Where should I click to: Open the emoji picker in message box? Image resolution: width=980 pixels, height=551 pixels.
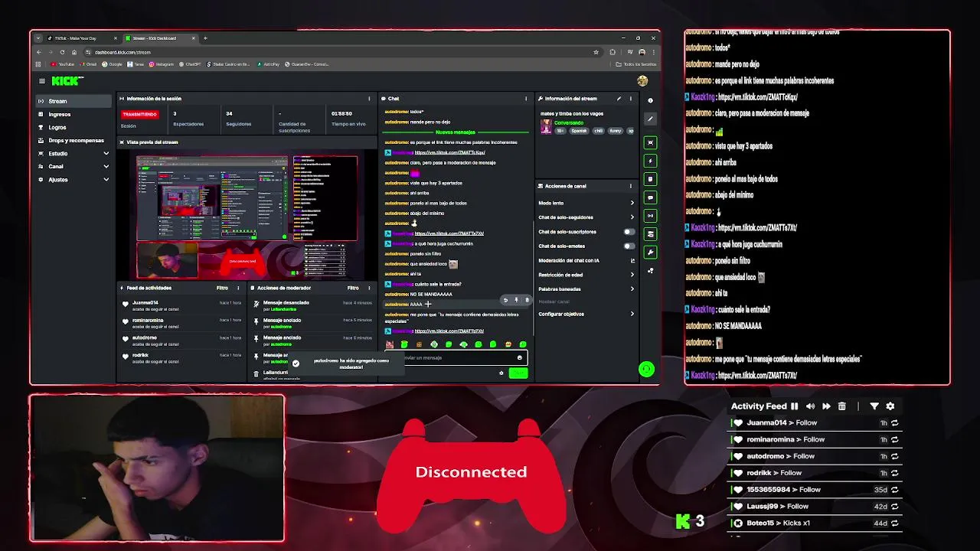click(x=519, y=357)
